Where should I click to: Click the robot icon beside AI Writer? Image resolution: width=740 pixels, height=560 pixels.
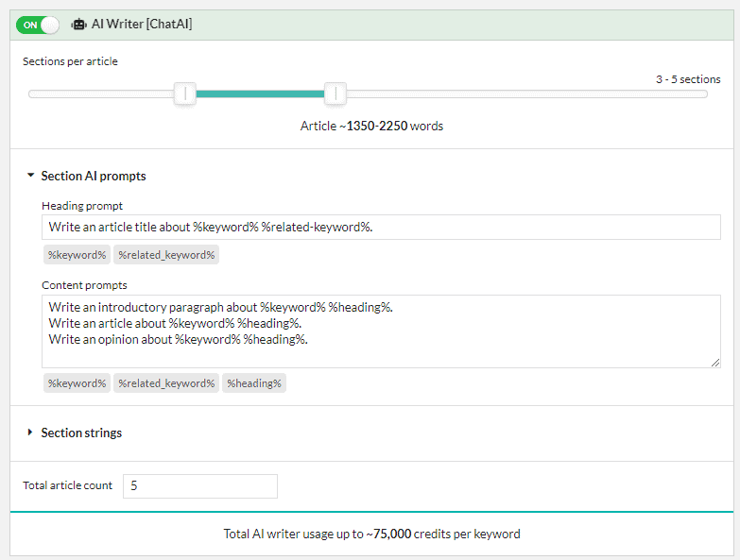pyautogui.click(x=78, y=25)
